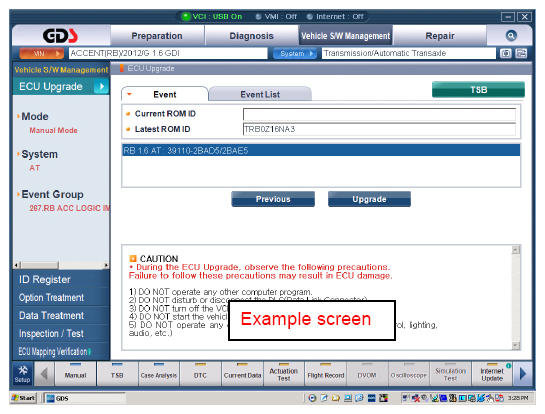
Task: Click the bottom toolbar right arrow
Action: pyautogui.click(x=523, y=374)
